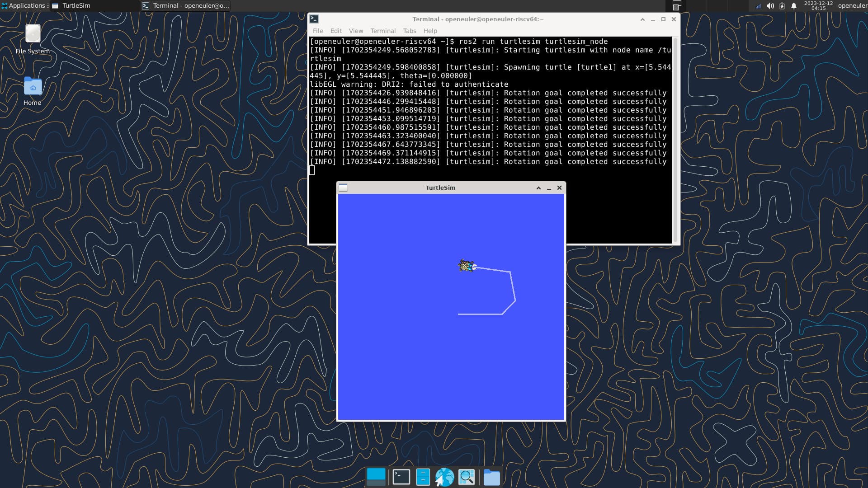
Task: Open the terminal View menu
Action: (x=356, y=31)
